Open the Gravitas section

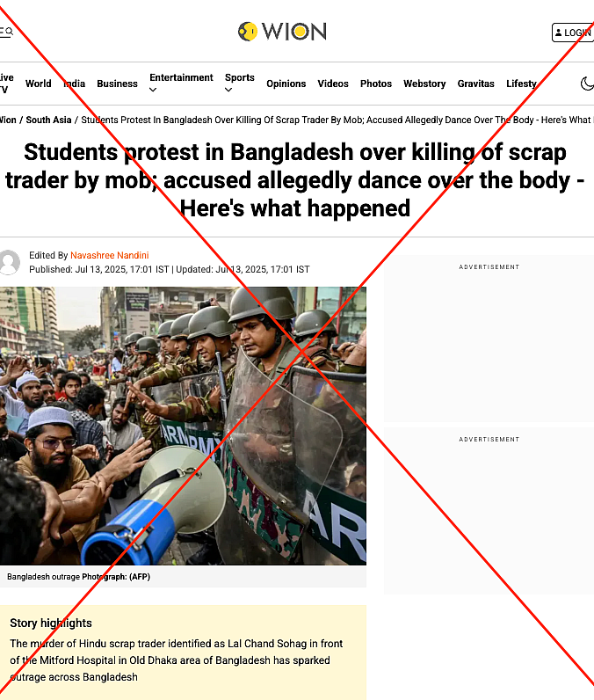(x=476, y=84)
